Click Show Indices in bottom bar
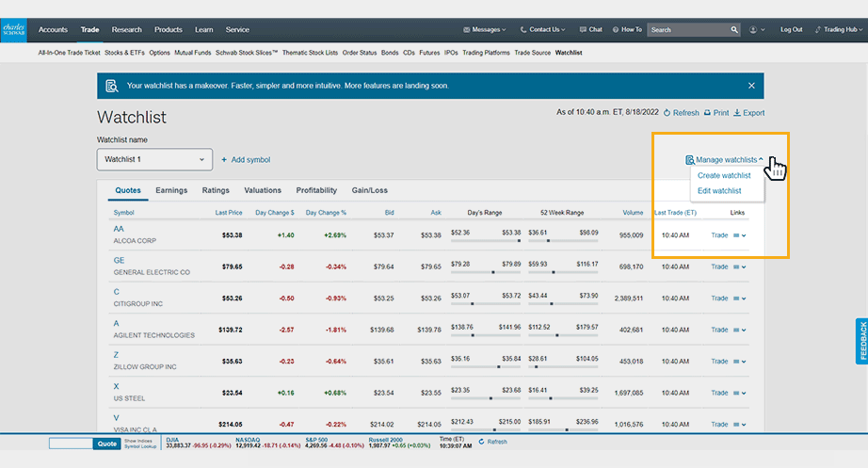Viewport: 868px width, 468px height. (x=137, y=441)
